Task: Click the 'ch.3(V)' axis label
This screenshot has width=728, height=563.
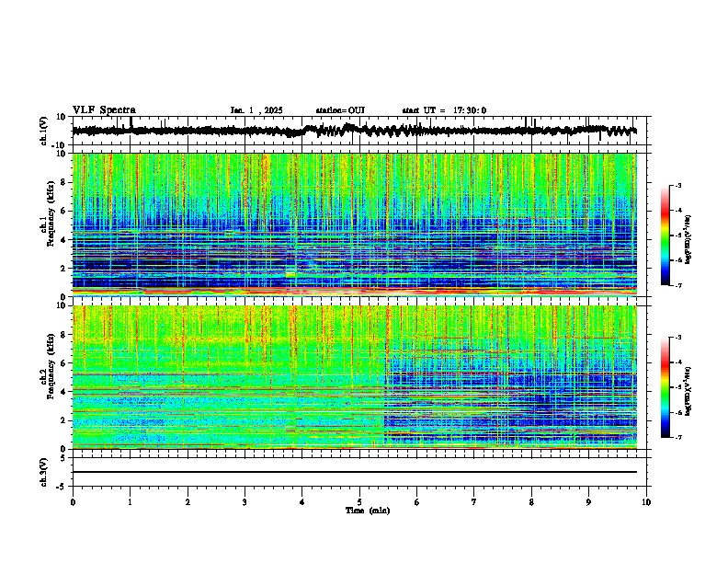Action: [43, 472]
